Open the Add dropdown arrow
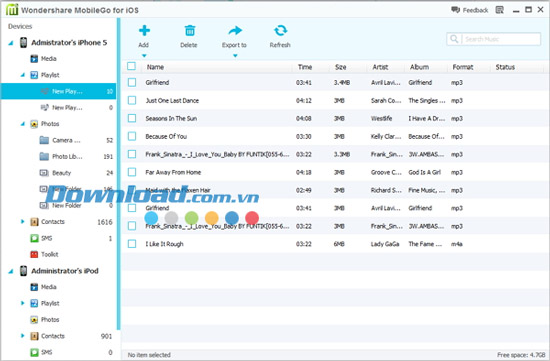550x361 pixels. [x=144, y=55]
